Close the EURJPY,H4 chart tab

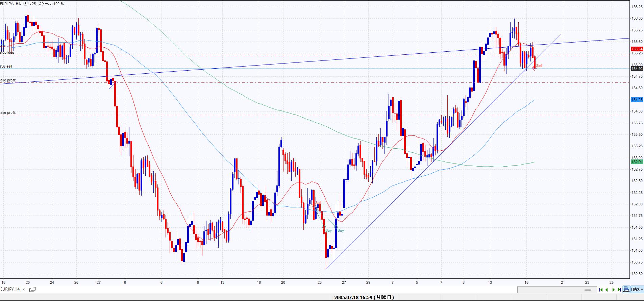coord(24,290)
